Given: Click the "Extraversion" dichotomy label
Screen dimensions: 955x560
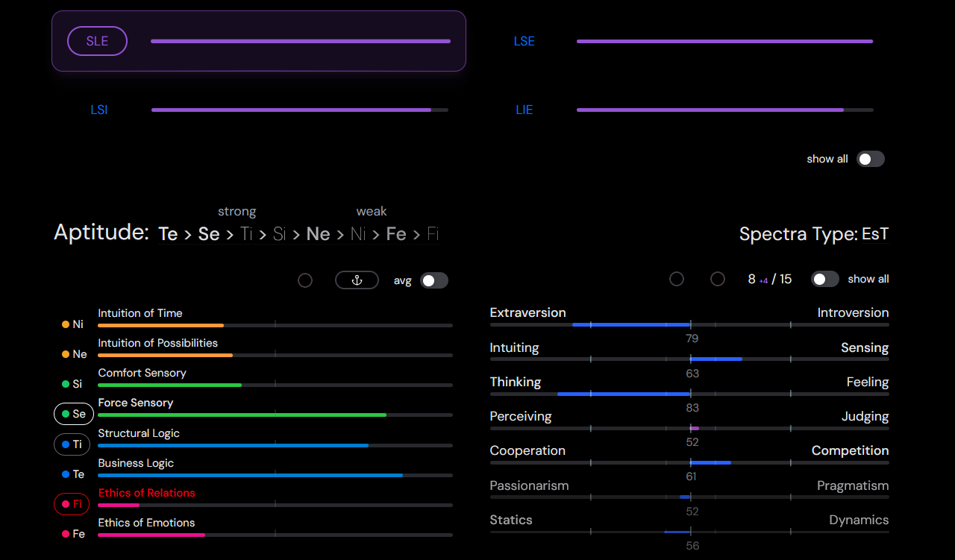Looking at the screenshot, I should (528, 312).
